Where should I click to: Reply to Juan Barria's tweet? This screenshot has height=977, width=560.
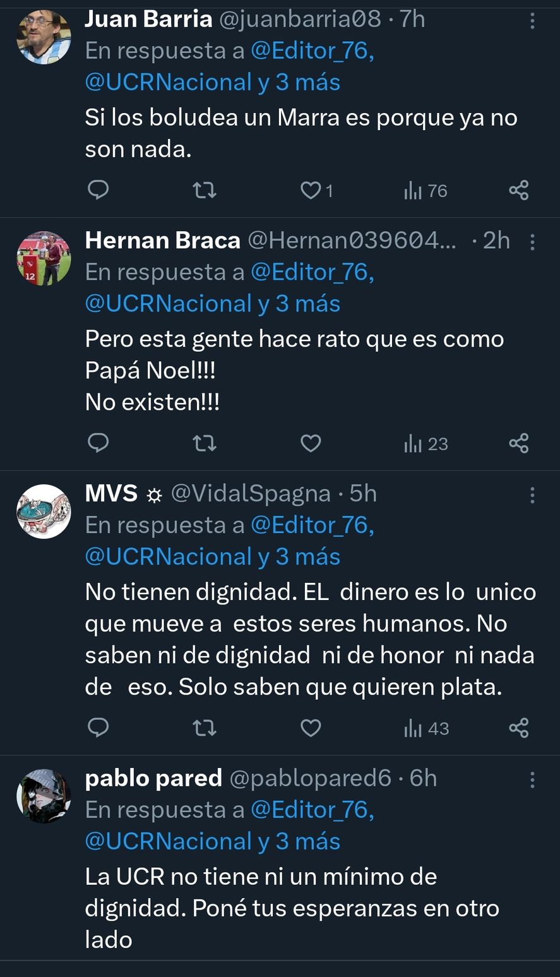[x=98, y=190]
